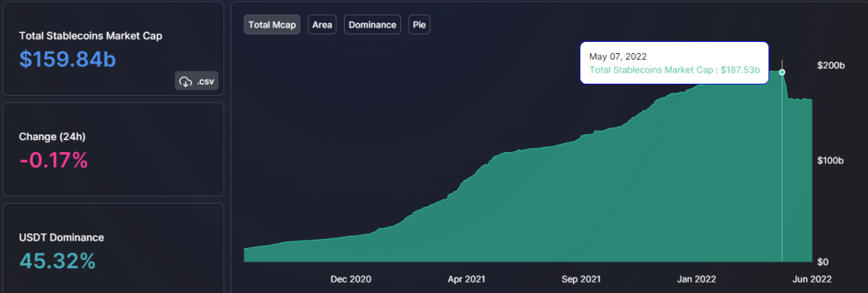Viewport: 868px width, 293px height.
Task: Click the Sep 2021 axis label
Action: (582, 279)
